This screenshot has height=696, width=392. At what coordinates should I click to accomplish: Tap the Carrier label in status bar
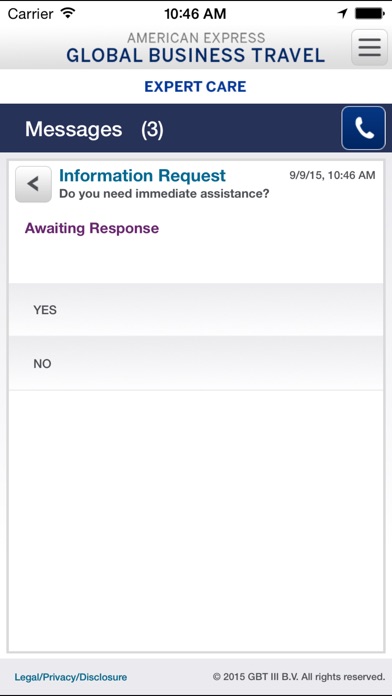(x=31, y=14)
